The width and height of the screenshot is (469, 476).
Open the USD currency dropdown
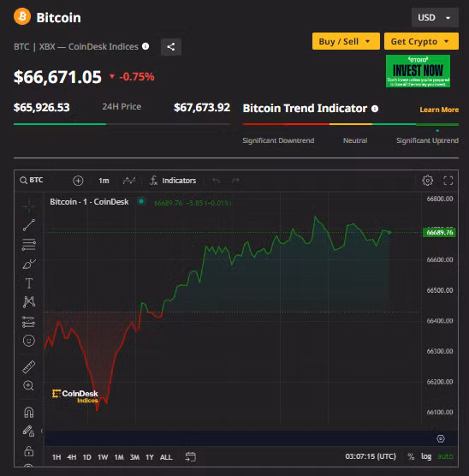[x=435, y=18]
